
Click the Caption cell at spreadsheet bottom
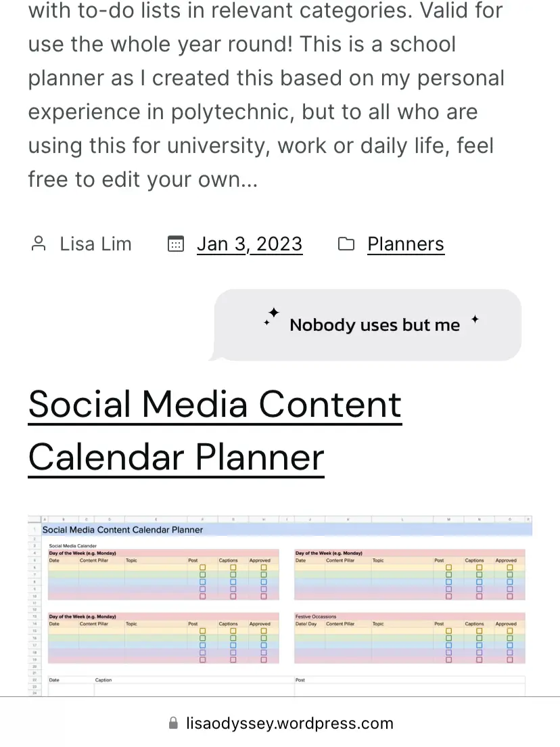[103, 680]
